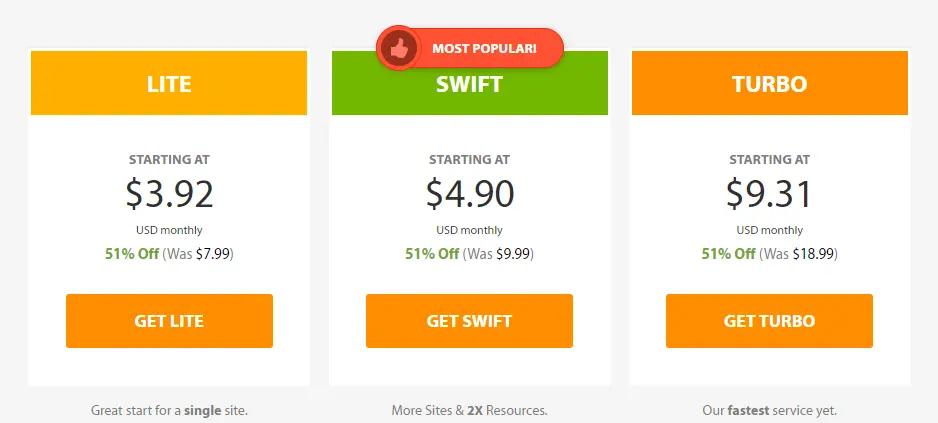The width and height of the screenshot is (938, 423).
Task: Click the MOST POPULAR! badge label
Action: pyautogui.click(x=485, y=48)
